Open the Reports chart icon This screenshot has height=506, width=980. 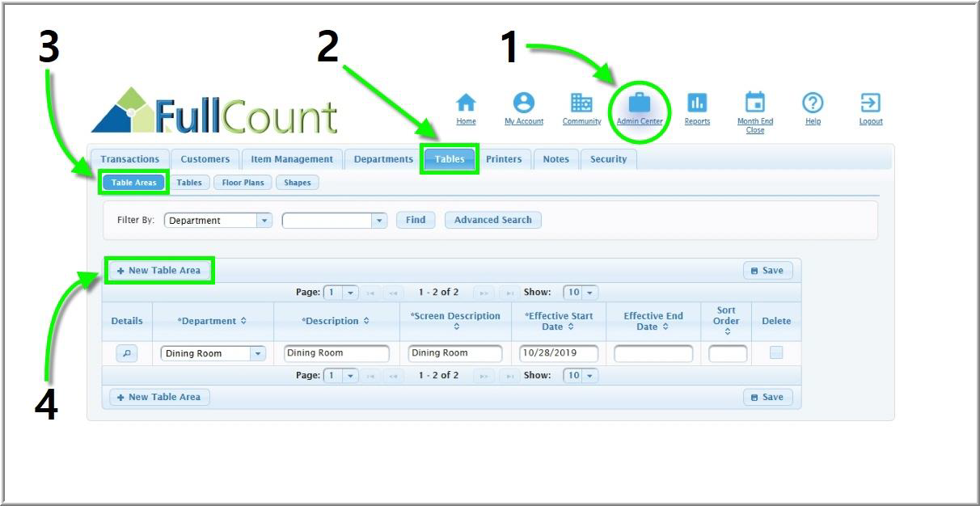(x=697, y=103)
